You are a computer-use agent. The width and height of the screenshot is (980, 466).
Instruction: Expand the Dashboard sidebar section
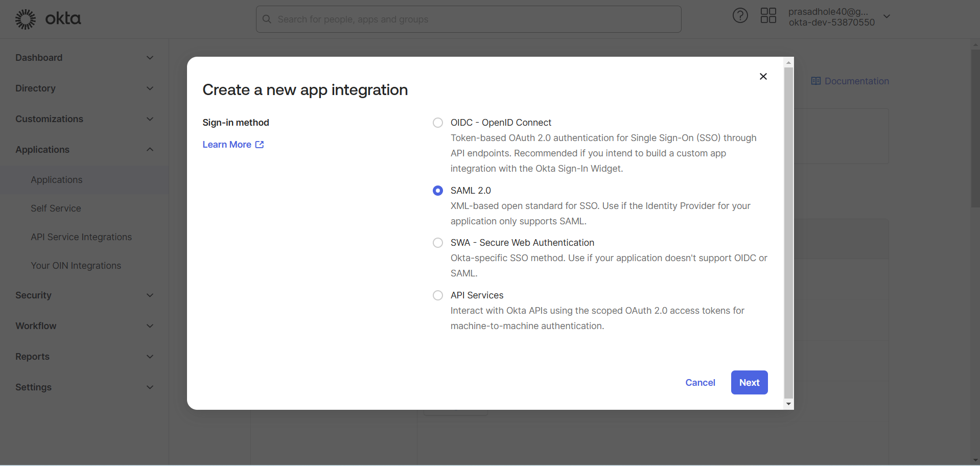150,58
